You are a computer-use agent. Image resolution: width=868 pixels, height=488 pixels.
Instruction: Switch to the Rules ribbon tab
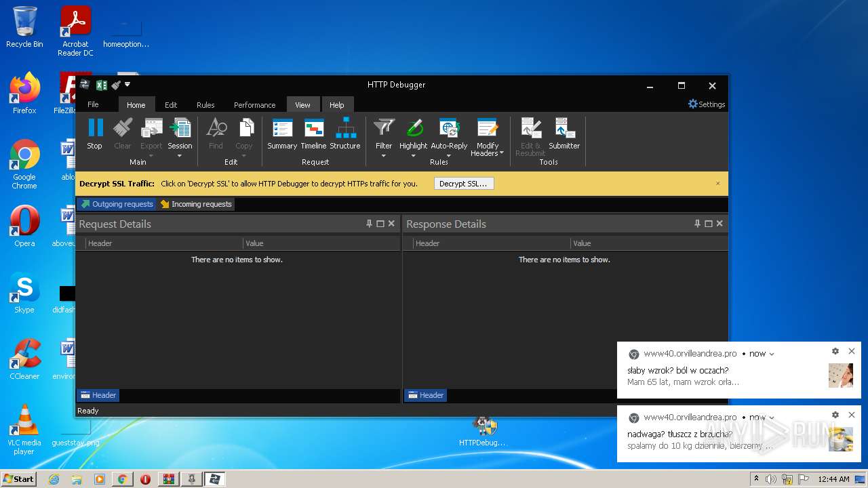205,105
